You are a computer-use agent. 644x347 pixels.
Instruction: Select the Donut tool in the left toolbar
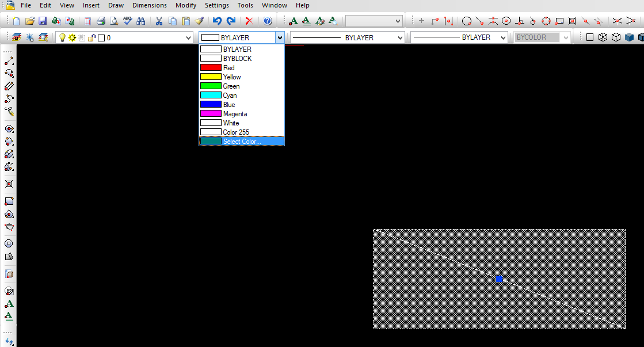pos(9,243)
